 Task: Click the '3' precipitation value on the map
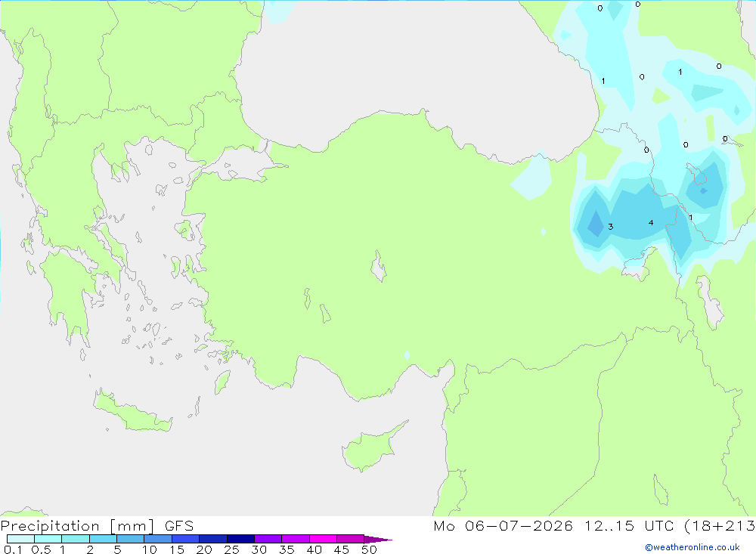pyautogui.click(x=610, y=227)
